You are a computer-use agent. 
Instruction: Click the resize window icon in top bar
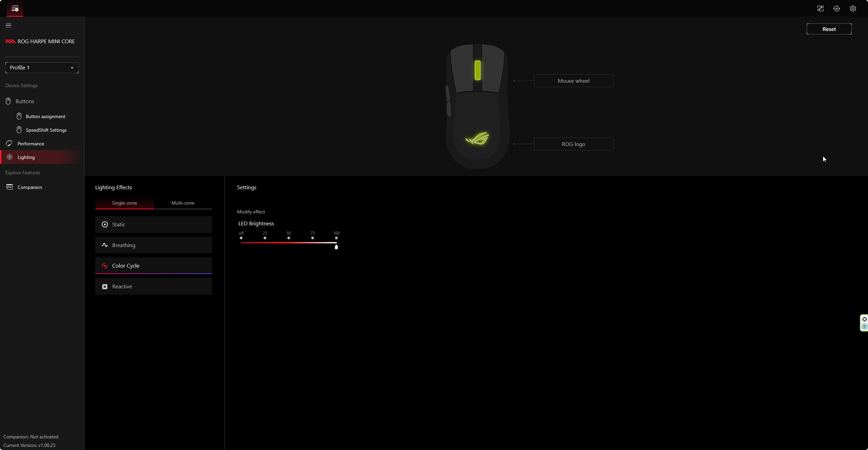click(820, 9)
